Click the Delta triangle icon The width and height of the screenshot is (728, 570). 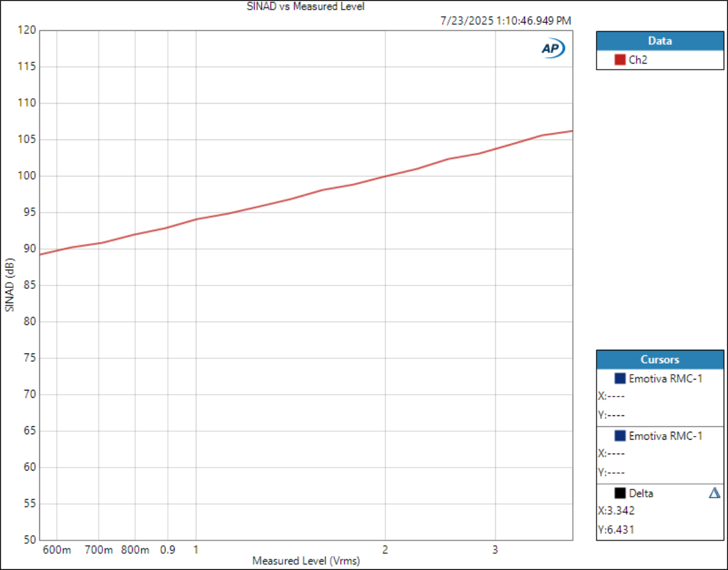coord(714,493)
